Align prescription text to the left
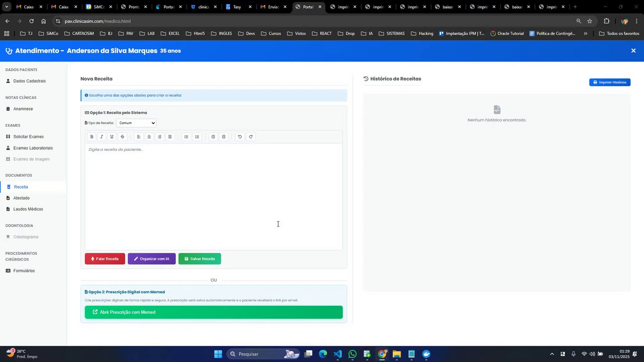Viewport: 644px width, 362px height. pyautogui.click(x=139, y=137)
